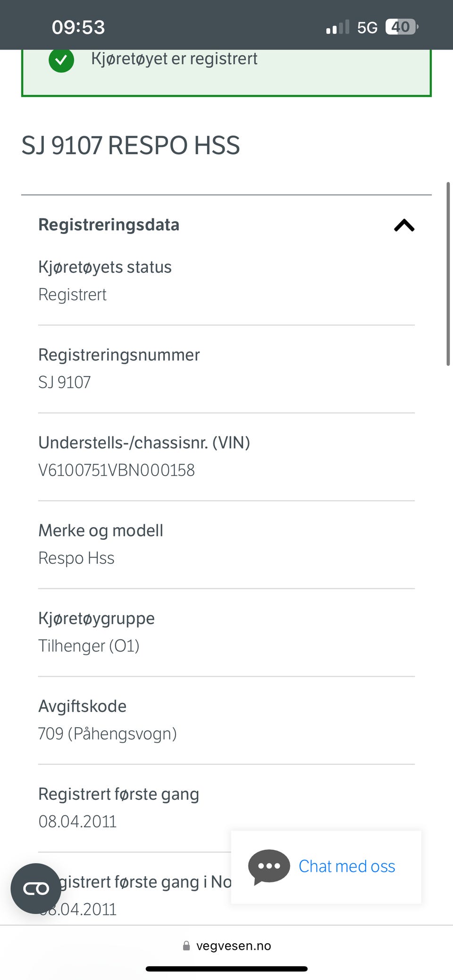Tap the home indicator bar at bottom
Image resolution: width=453 pixels, height=980 pixels.
226,969
